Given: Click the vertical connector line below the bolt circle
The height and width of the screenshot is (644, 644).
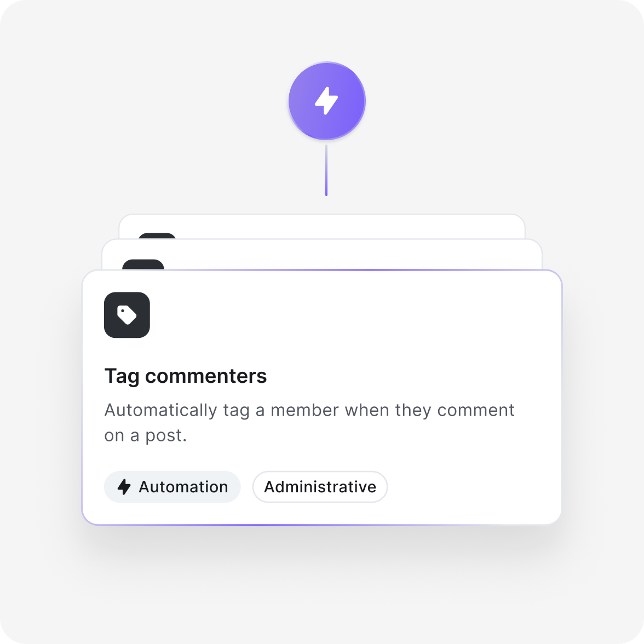Looking at the screenshot, I should click(x=326, y=170).
